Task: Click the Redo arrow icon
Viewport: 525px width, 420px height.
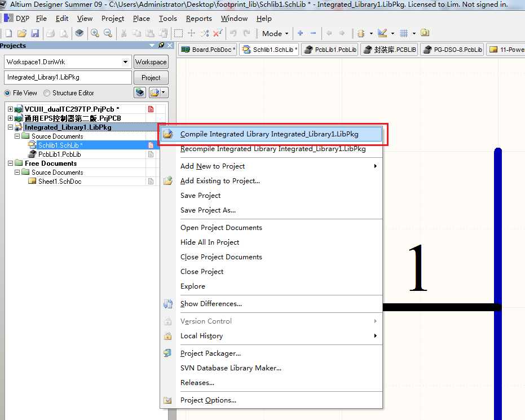Action: (x=247, y=33)
